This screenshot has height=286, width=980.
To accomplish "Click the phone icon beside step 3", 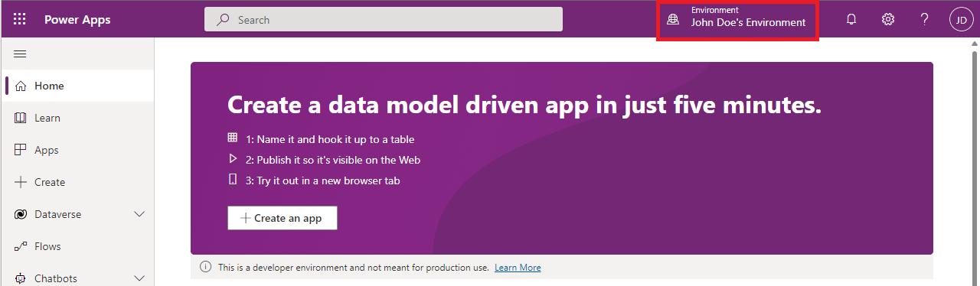I will pos(233,180).
